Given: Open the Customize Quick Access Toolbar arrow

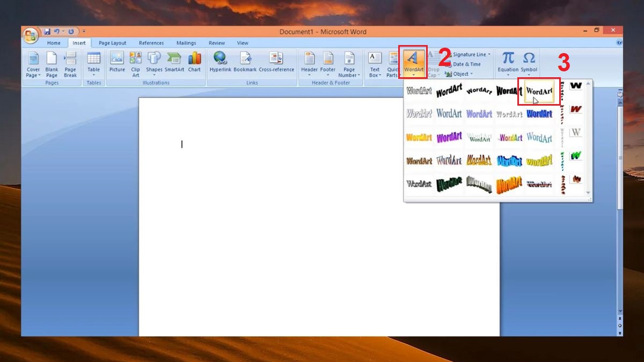Looking at the screenshot, I should tap(84, 32).
